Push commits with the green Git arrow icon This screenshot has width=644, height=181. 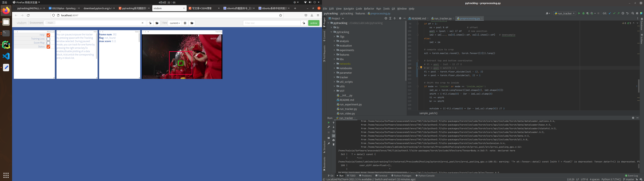click(x=618, y=13)
